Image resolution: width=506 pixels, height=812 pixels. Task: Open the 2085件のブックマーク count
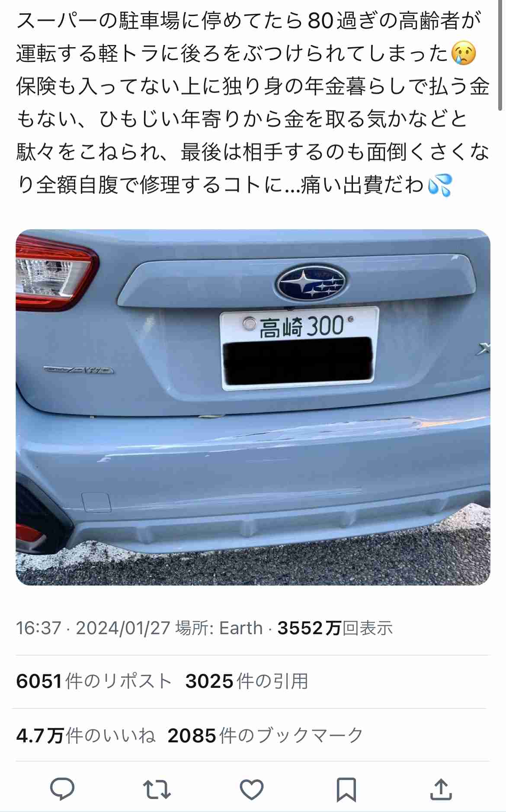coord(265,735)
